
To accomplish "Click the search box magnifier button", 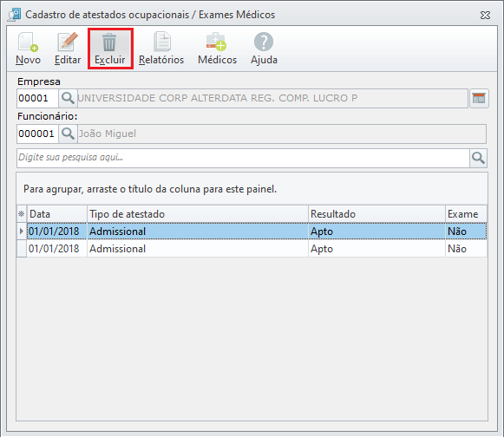I will click(478, 158).
